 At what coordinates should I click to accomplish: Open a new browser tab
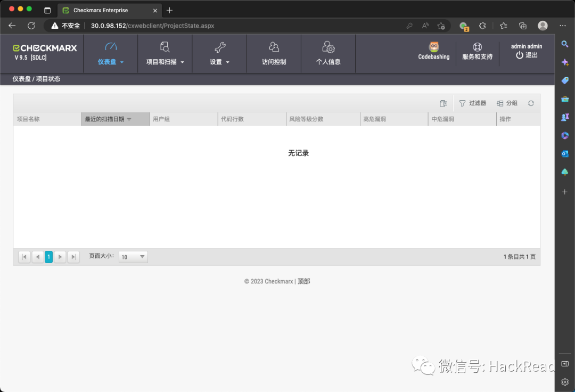169,10
